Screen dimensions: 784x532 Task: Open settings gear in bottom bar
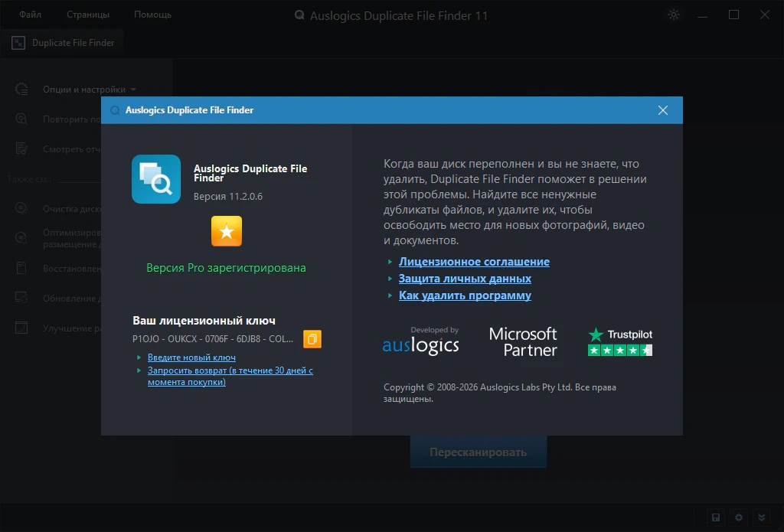[739, 517]
